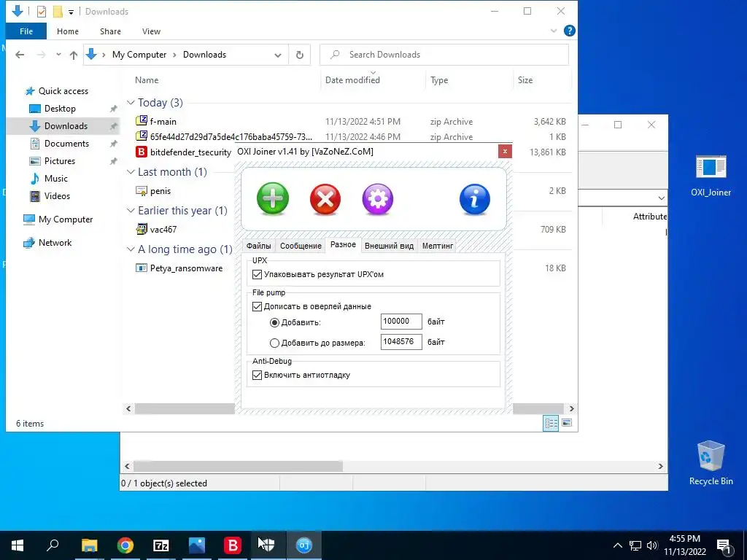Open Explorer help question mark icon
The image size is (747, 560).
click(569, 31)
